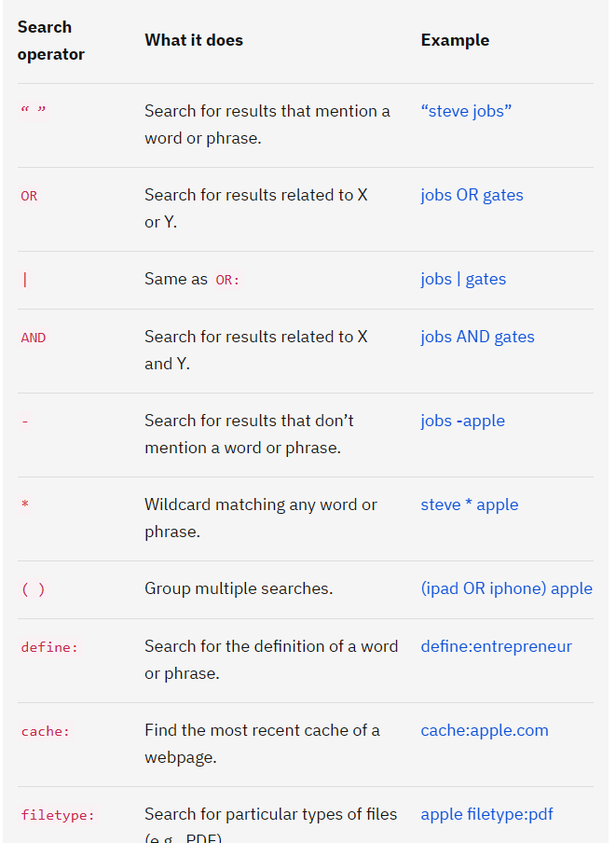The image size is (616, 843).
Task: Click the 'apple filetype:pdf' example link
Action: pos(486,814)
